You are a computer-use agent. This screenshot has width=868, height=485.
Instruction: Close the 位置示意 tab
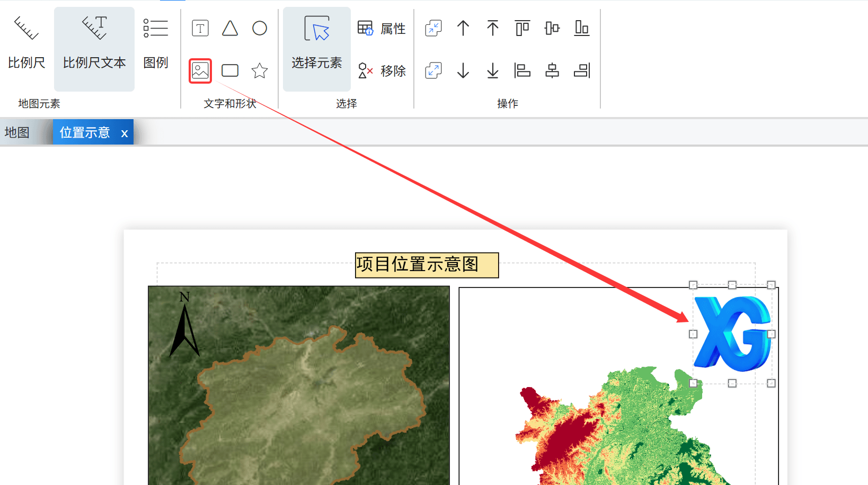(x=125, y=133)
